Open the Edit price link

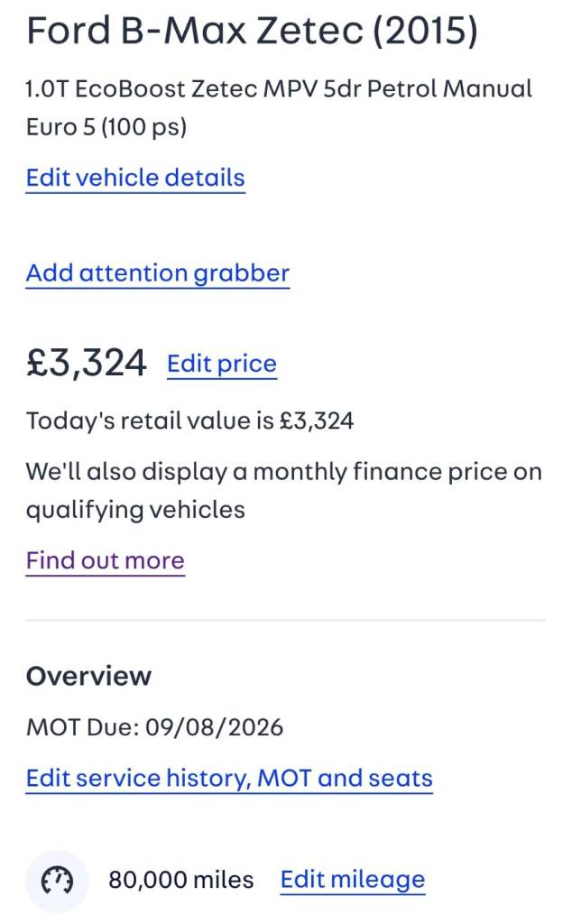pos(222,364)
